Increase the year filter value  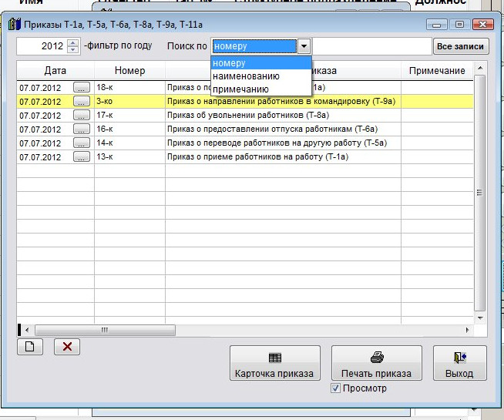(x=73, y=42)
